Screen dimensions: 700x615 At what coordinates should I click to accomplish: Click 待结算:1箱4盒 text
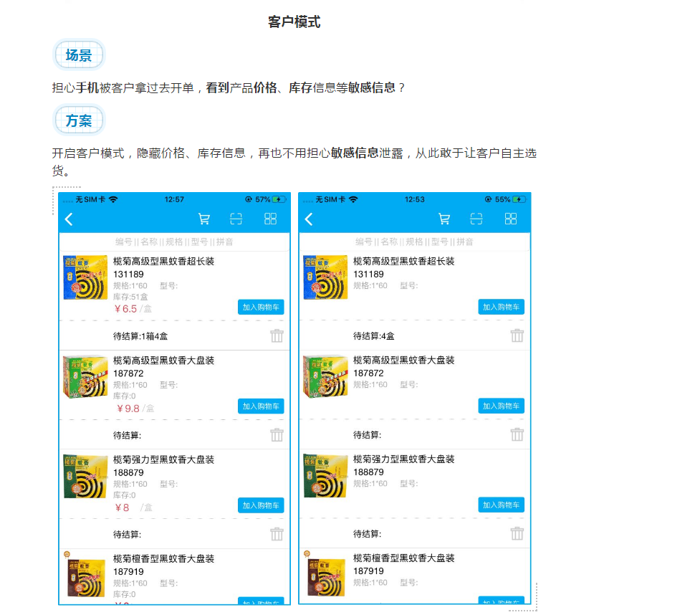(140, 336)
